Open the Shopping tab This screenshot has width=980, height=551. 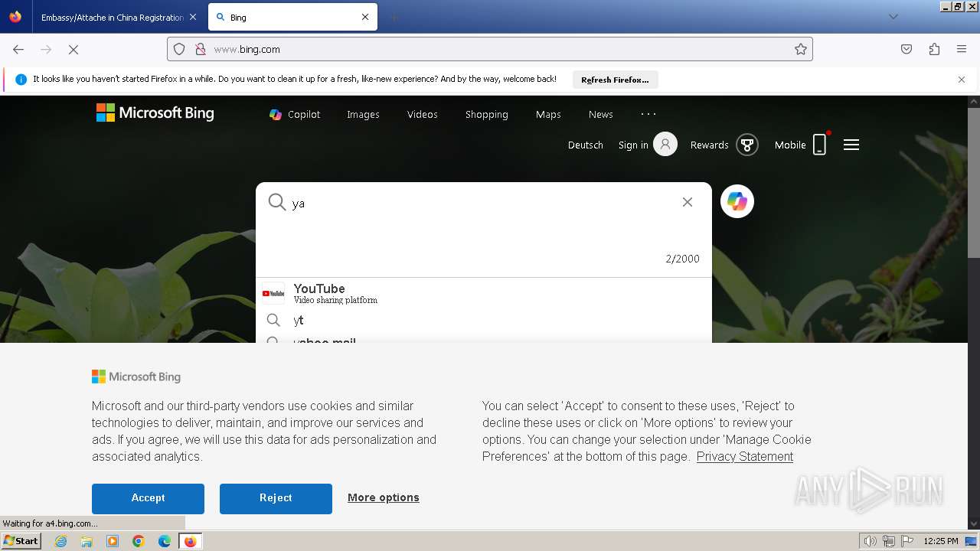tap(487, 114)
